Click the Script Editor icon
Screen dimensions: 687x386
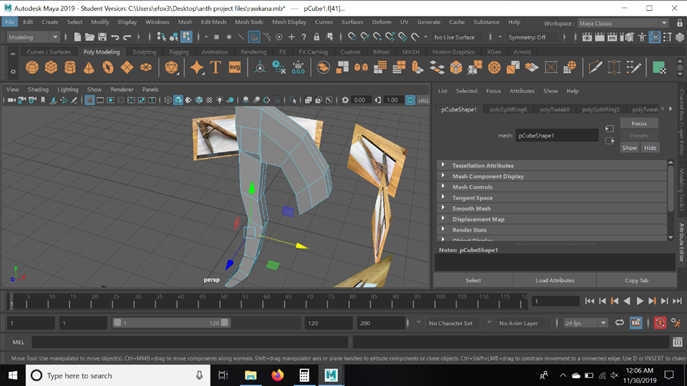(x=677, y=342)
